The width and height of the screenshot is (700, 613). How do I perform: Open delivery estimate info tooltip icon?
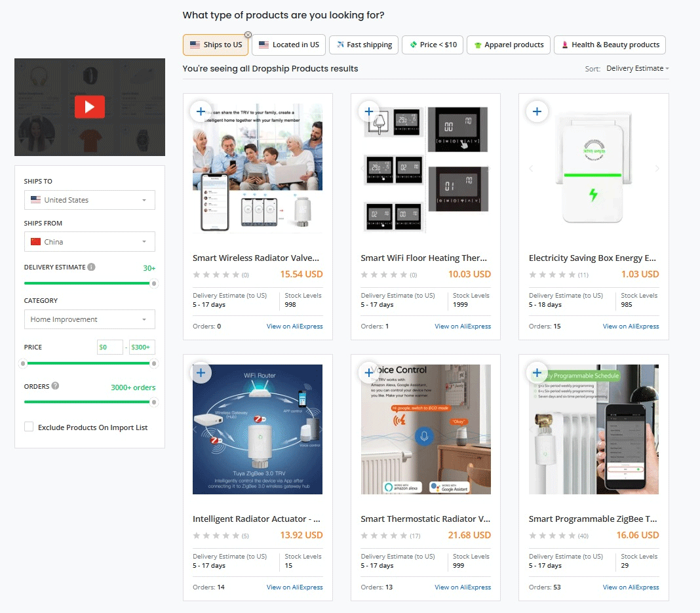[92, 267]
